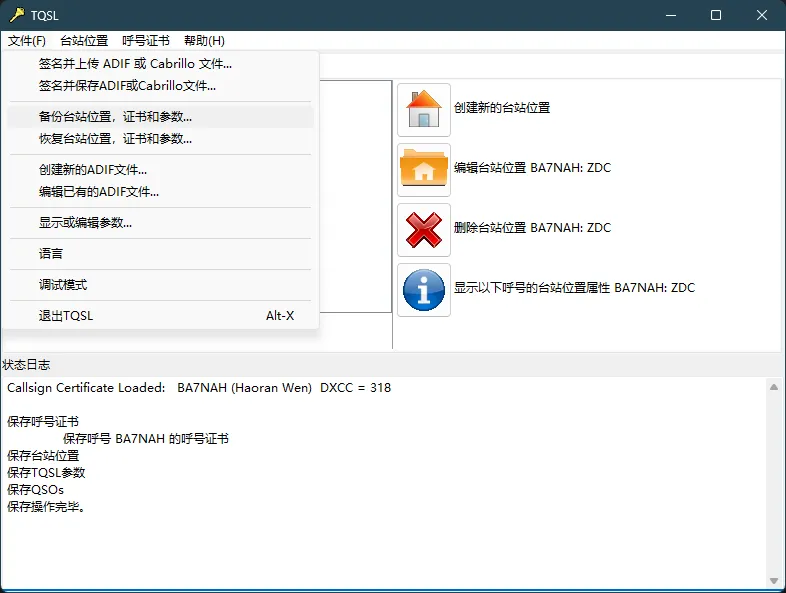Open the 台站位置 menu

point(84,41)
